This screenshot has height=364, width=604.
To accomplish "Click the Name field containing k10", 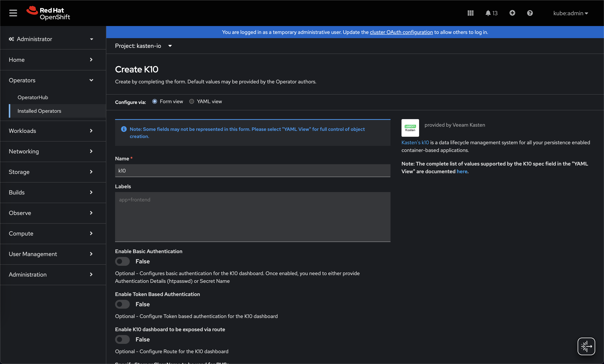I will pos(253,171).
